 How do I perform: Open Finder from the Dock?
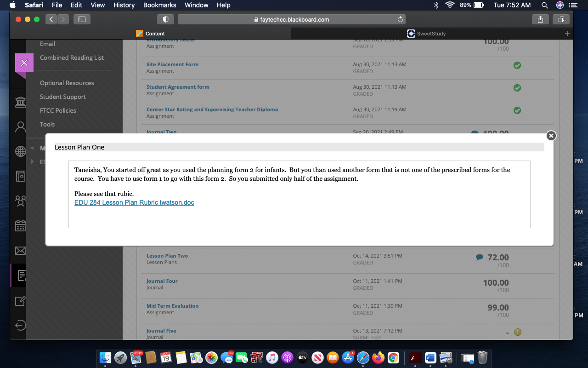pos(106,357)
